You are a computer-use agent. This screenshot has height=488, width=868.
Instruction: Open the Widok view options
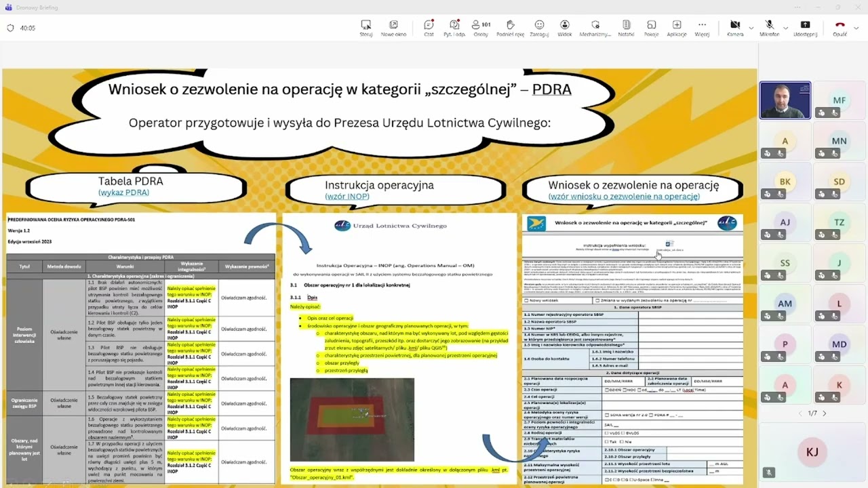[564, 28]
